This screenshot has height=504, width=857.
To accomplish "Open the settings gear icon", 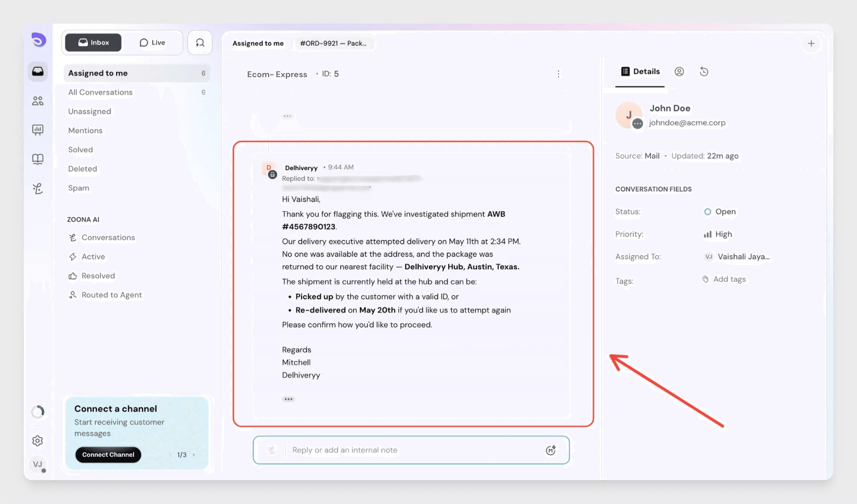I will pos(38,441).
